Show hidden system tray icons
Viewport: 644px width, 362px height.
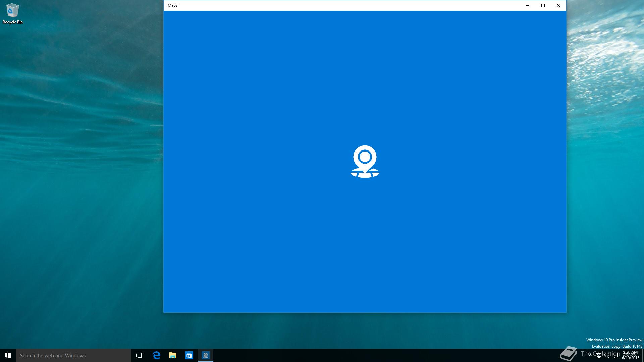pyautogui.click(x=590, y=355)
